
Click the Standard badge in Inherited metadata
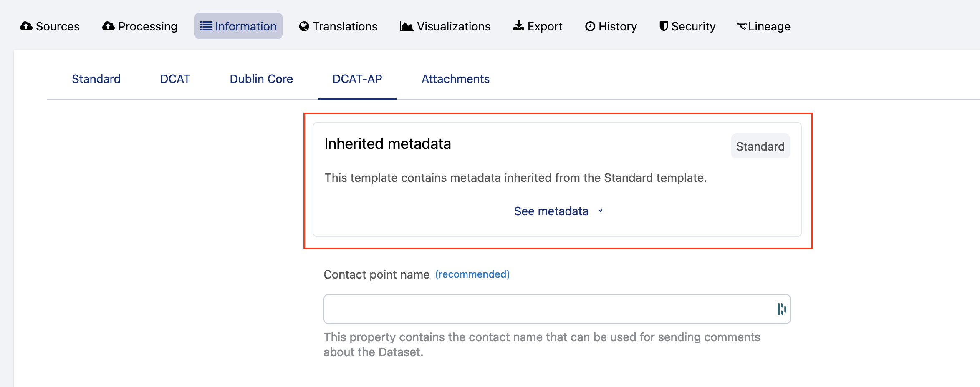[760, 146]
